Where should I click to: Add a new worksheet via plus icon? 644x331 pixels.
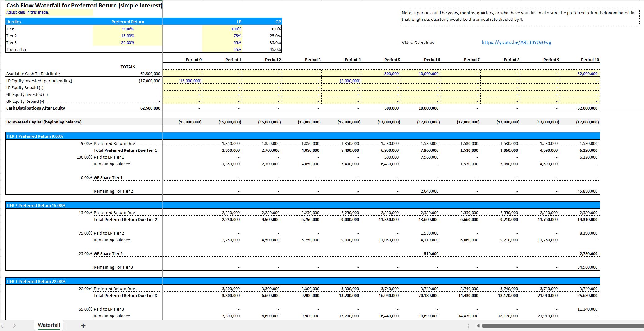pyautogui.click(x=83, y=325)
